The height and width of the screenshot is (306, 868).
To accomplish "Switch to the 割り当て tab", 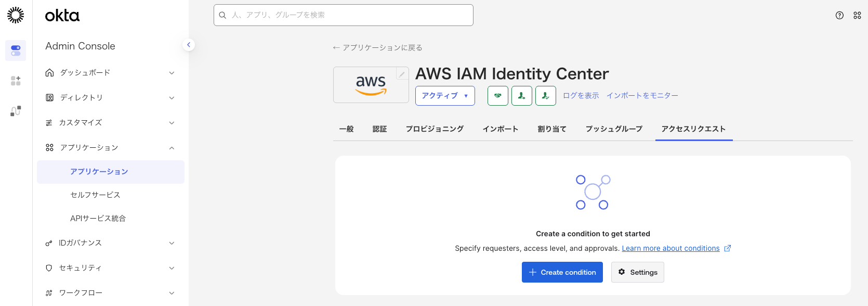I will [x=552, y=129].
